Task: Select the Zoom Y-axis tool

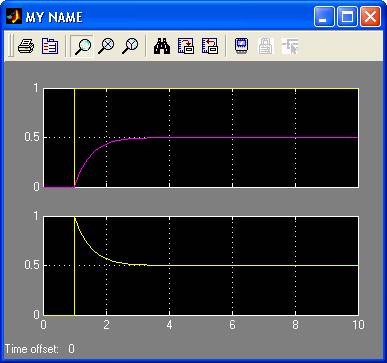Action: [x=130, y=46]
